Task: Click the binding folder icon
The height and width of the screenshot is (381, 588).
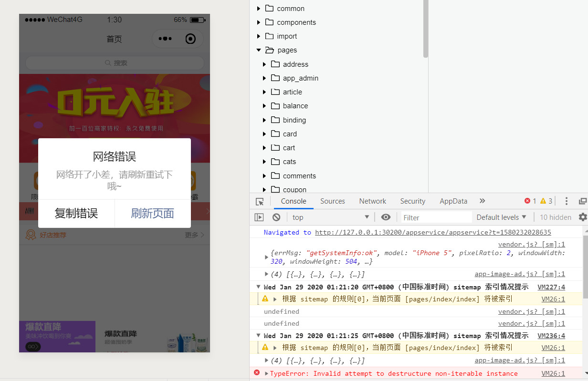Action: click(x=275, y=120)
